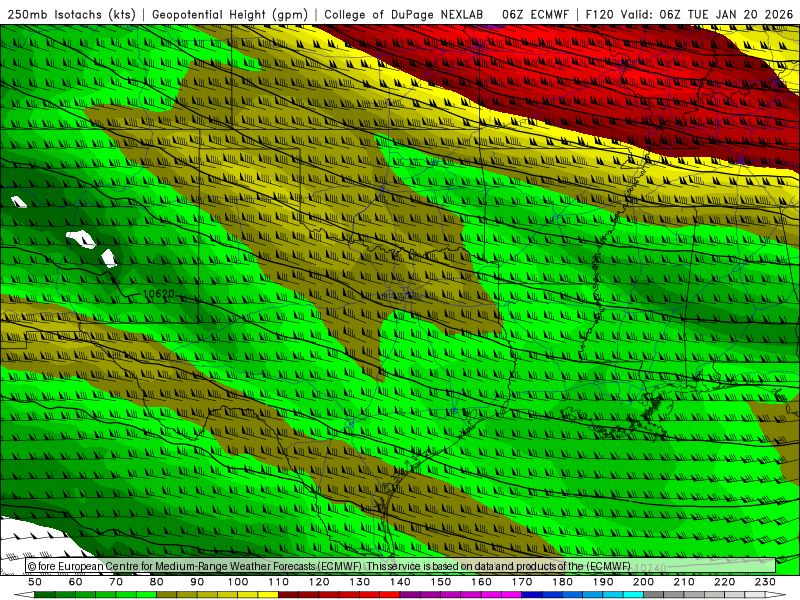The height and width of the screenshot is (600, 800).
Task: Click the '50' value on the color scale
Action: point(35,582)
